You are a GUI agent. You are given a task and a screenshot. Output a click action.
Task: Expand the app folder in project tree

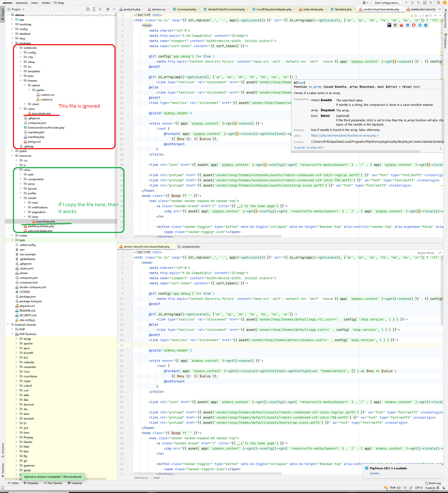(12, 20)
